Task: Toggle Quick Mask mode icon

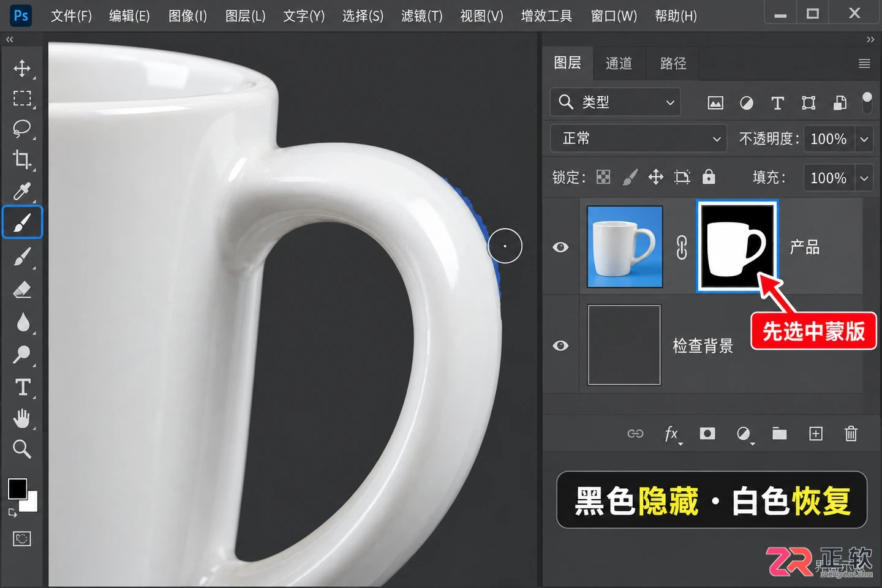Action: (x=22, y=539)
